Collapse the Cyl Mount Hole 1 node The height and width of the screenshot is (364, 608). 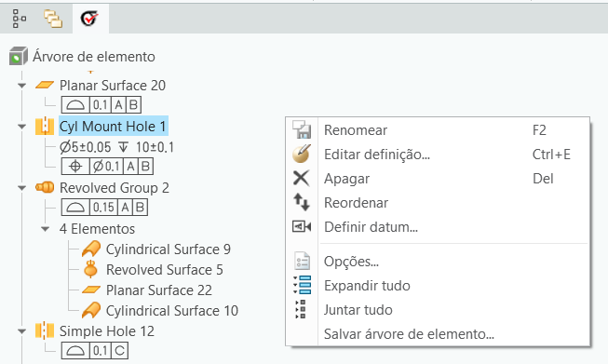tap(21, 127)
